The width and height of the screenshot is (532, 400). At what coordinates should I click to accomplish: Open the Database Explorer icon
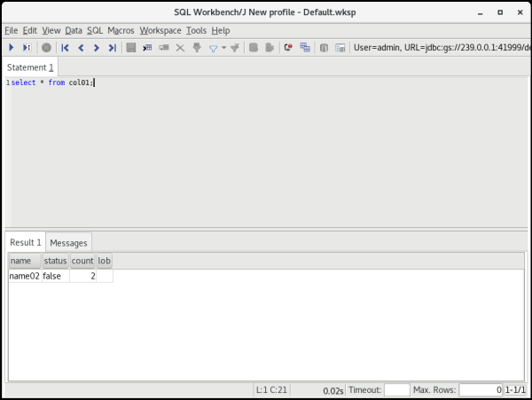coord(324,48)
